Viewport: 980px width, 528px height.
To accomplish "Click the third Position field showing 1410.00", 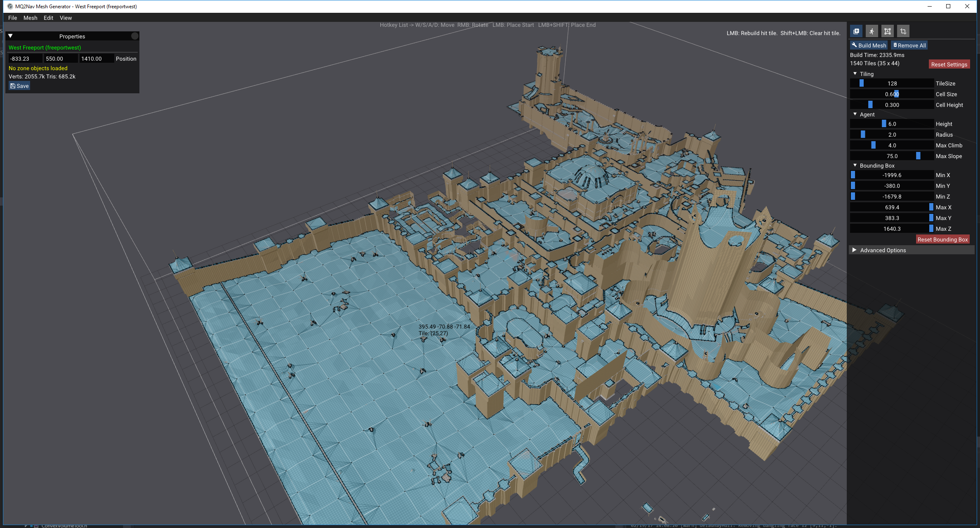I will (97, 59).
